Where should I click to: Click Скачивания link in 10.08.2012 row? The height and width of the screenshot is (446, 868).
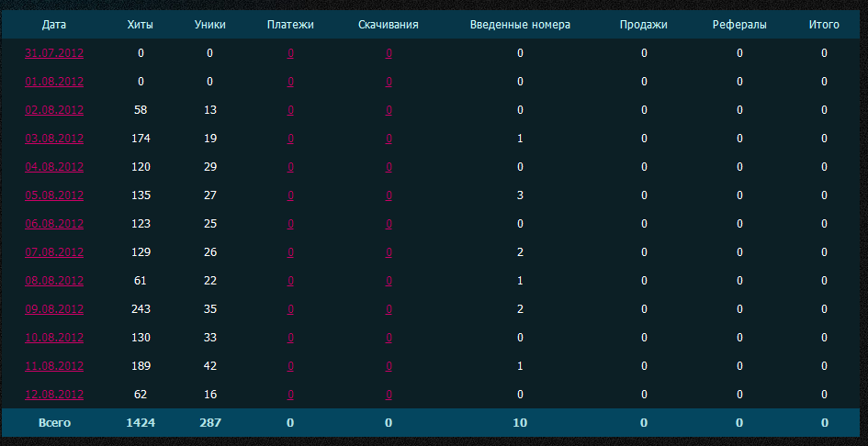click(x=389, y=338)
